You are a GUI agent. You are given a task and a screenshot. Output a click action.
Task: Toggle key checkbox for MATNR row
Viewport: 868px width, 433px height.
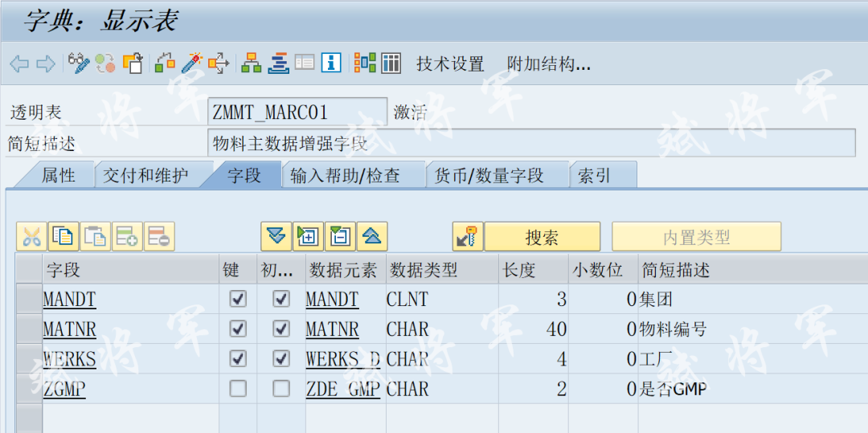pos(238,329)
